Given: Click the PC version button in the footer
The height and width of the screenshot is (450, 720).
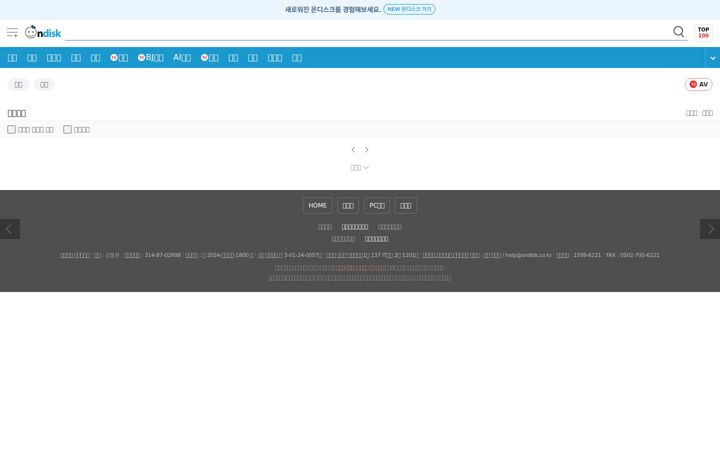Looking at the screenshot, I should click(x=377, y=205).
